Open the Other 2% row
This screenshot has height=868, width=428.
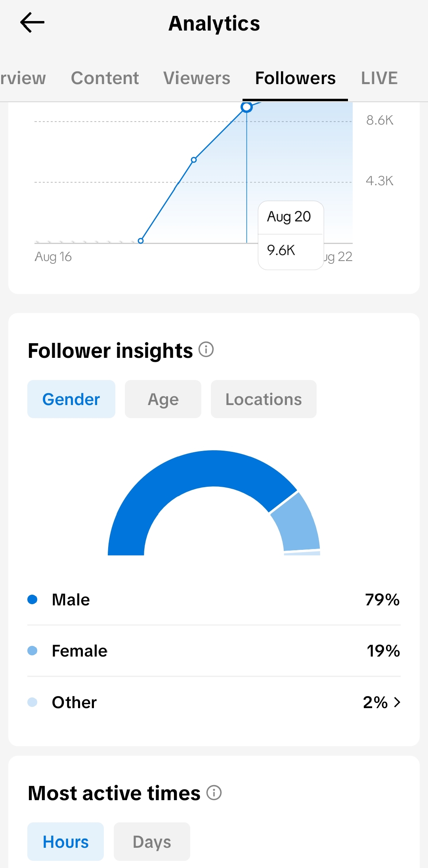coord(214,702)
